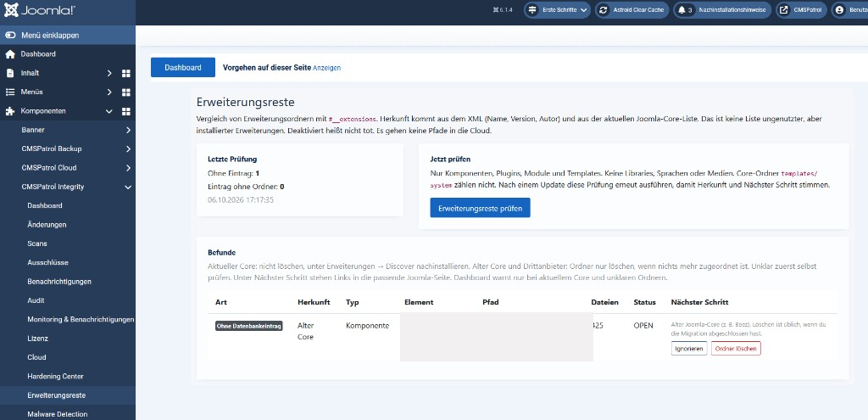
Task: Collapse the Komponenten chevron
Action: point(109,111)
